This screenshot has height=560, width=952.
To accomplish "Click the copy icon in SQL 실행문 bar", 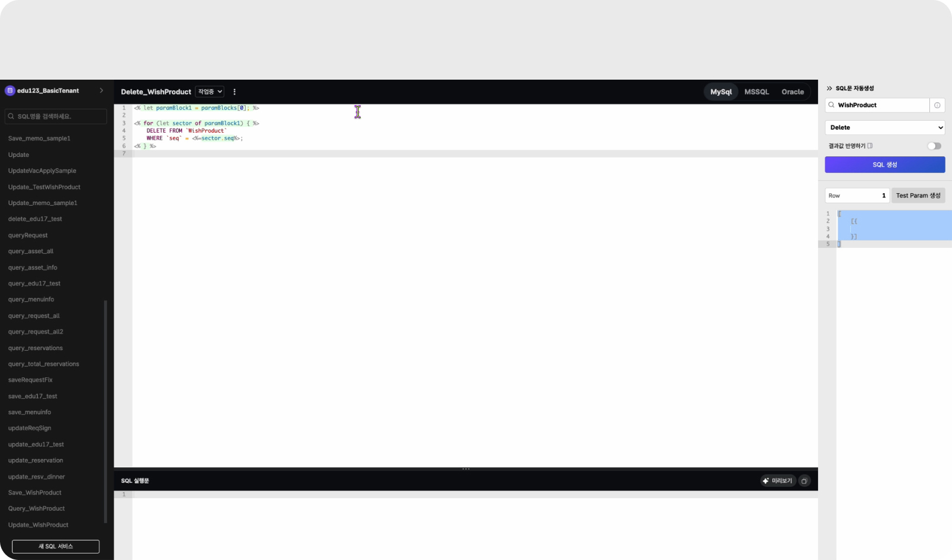I will tap(804, 481).
